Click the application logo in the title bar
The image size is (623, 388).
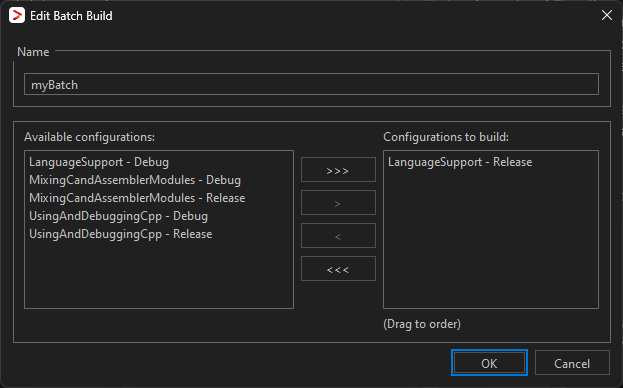(17, 15)
